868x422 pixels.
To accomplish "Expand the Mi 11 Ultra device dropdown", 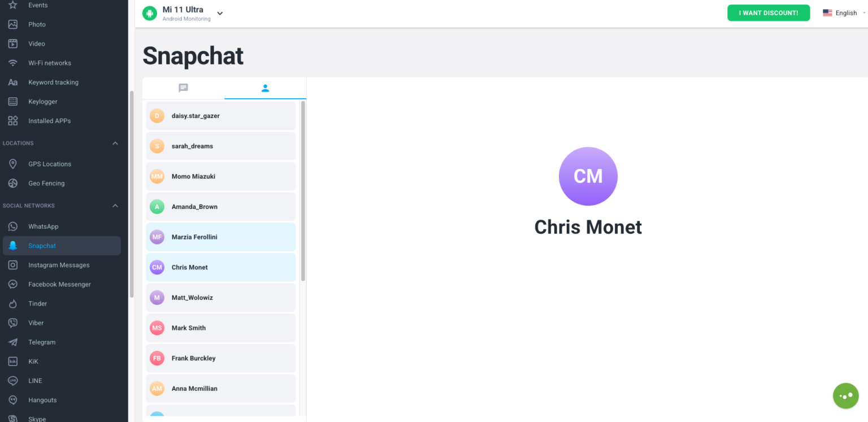I will pos(220,14).
